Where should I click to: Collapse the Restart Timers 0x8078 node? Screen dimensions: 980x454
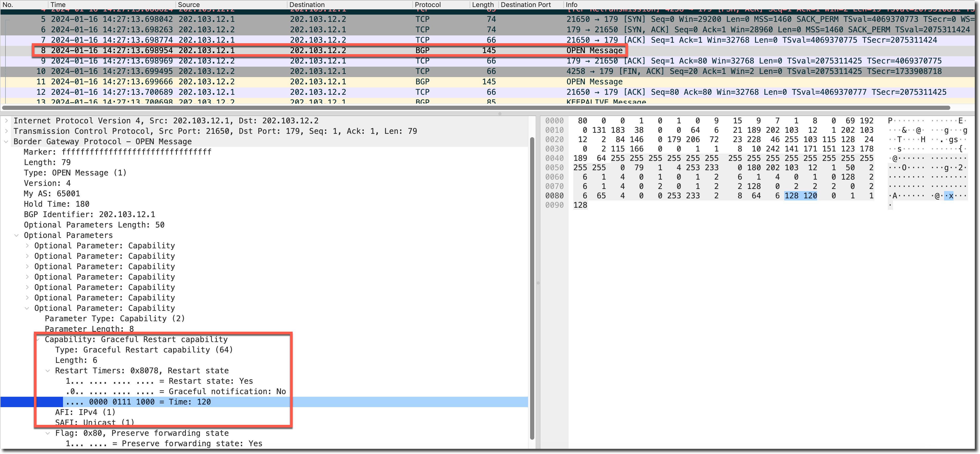pos(48,371)
